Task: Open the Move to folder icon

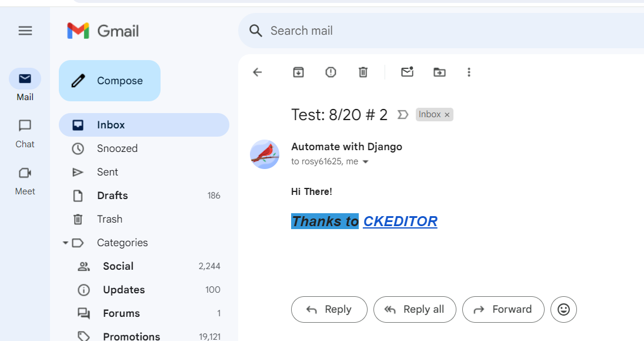Action: tap(439, 72)
